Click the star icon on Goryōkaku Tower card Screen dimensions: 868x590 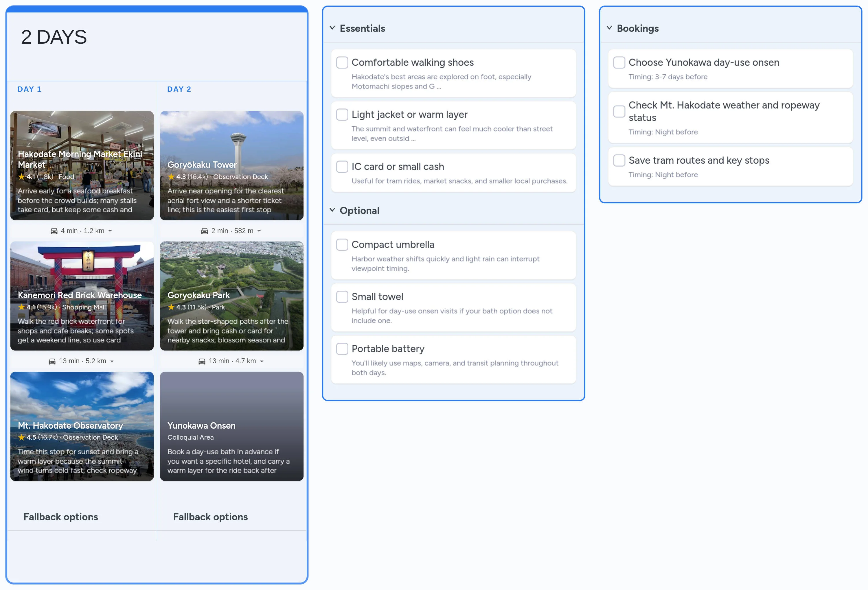coord(172,177)
